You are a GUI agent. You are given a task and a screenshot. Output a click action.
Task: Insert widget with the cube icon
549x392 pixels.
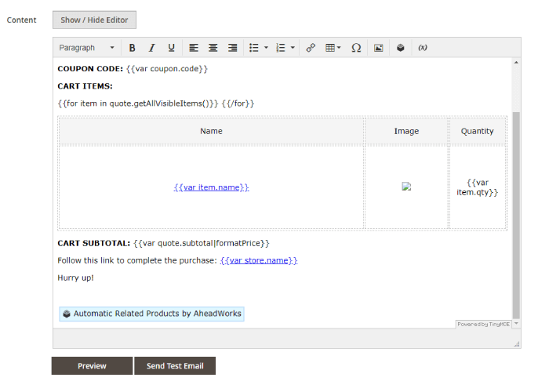click(x=401, y=48)
